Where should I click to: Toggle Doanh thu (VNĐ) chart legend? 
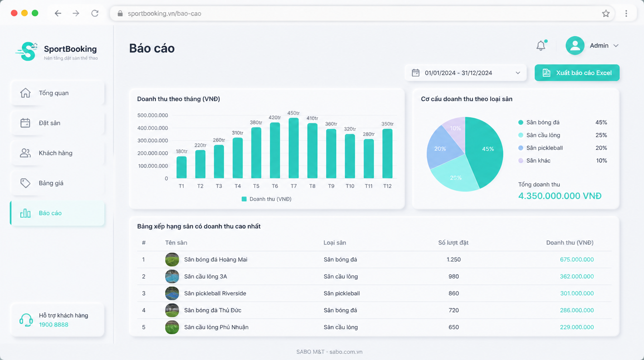point(266,199)
